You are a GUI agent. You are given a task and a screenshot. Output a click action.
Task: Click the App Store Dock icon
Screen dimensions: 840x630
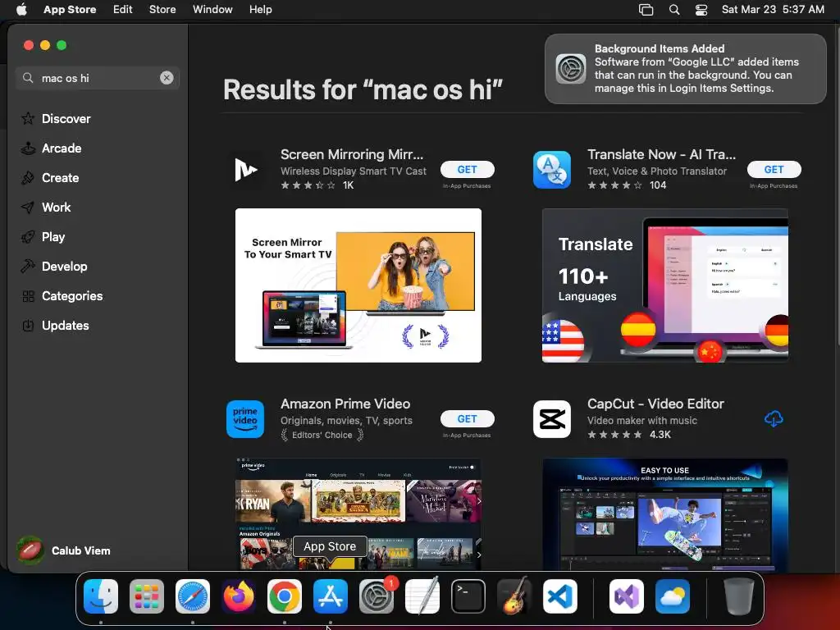pos(331,596)
